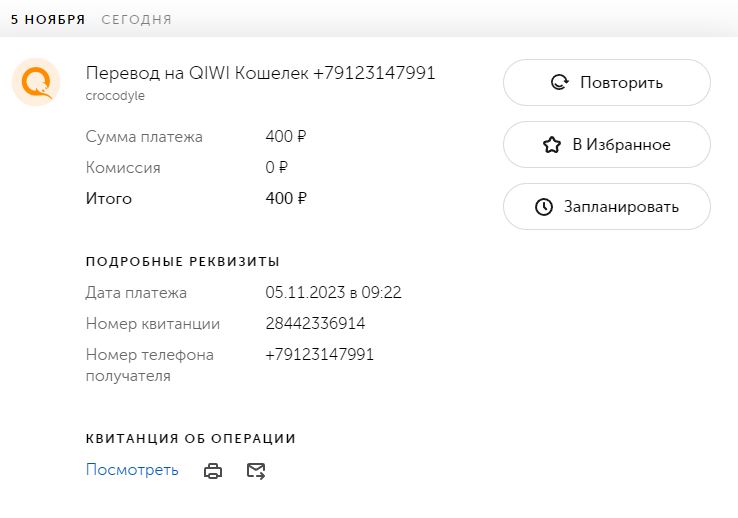Click payment date 05.11.2023 в 09:22
The height and width of the screenshot is (518, 738).
(333, 293)
